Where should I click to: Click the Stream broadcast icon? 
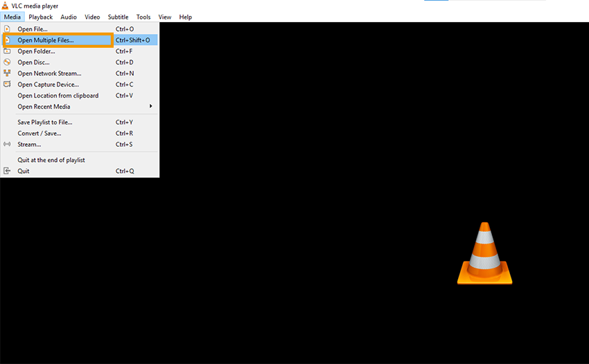point(7,144)
